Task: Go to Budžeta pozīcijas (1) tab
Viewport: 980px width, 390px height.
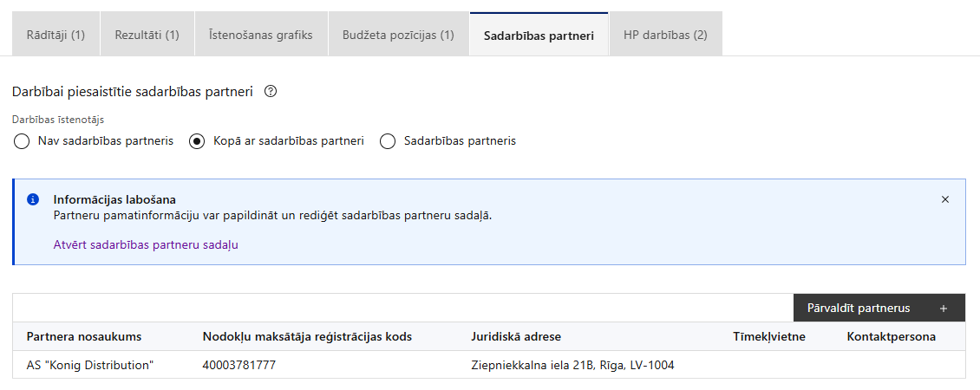Action: click(398, 35)
